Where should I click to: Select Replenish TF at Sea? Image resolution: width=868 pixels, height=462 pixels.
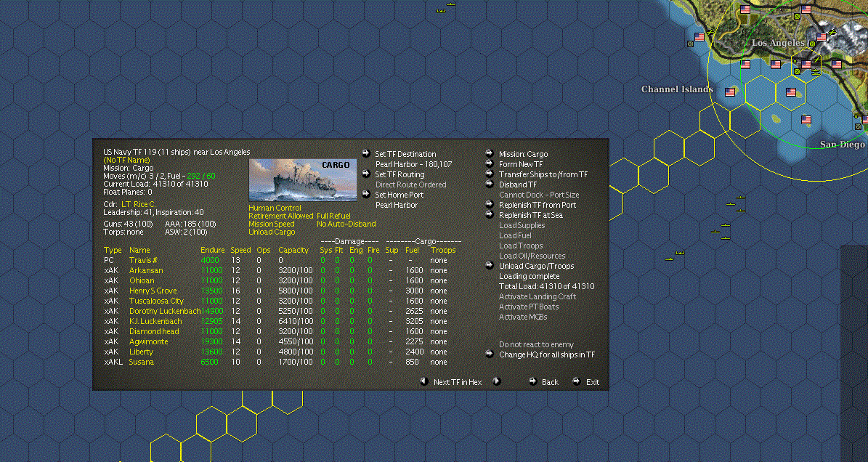tap(531, 215)
